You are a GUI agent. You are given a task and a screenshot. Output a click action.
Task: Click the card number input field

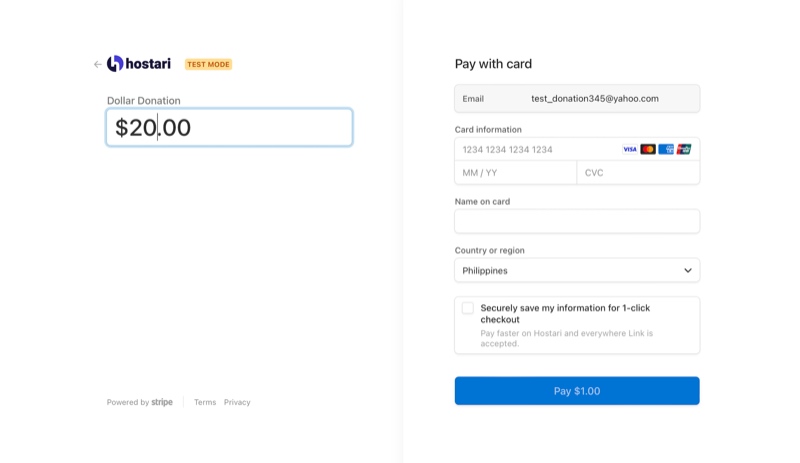[535, 149]
